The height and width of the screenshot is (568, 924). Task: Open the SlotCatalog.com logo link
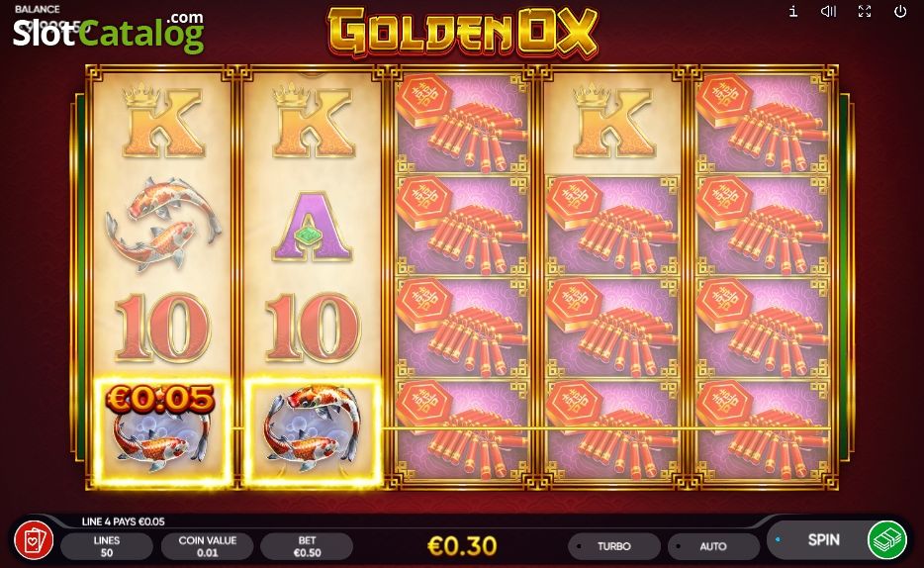[109, 33]
